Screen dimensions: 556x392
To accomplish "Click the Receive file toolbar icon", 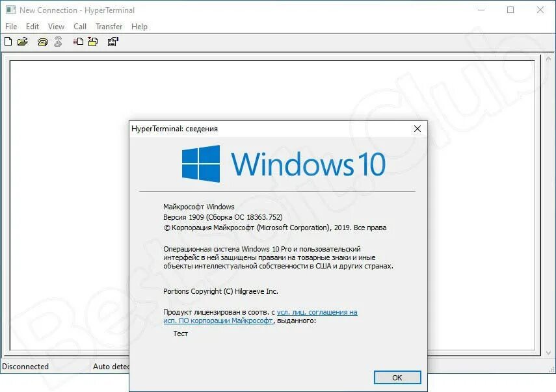I will 93,42.
